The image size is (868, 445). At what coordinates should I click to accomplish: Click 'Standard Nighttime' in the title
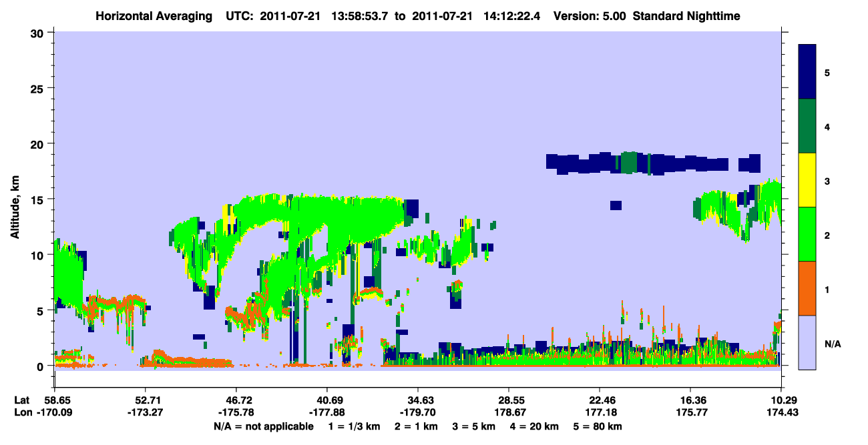[688, 15]
